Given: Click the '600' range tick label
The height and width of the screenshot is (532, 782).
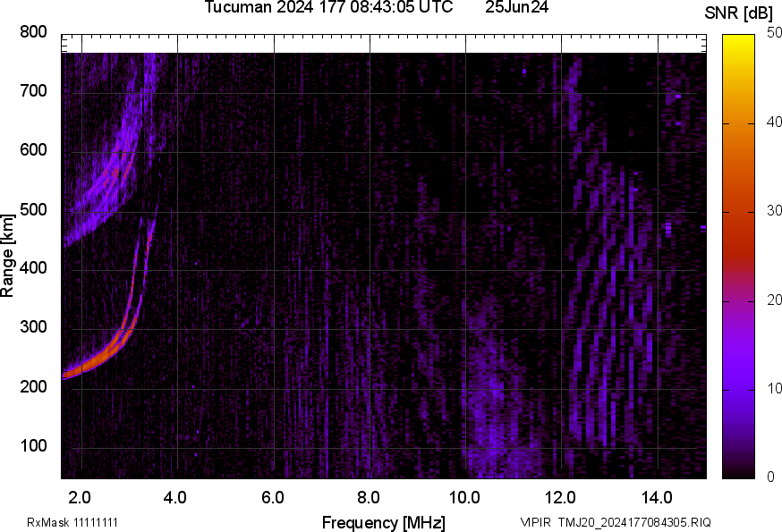Looking at the screenshot, I should 33,150.
